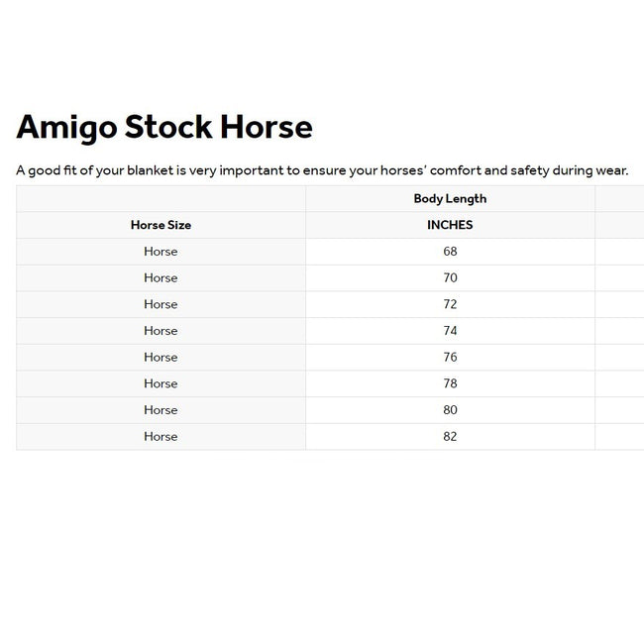Select the Horse cell in the 72 row
Screen dimensions: 644x644
[161, 304]
